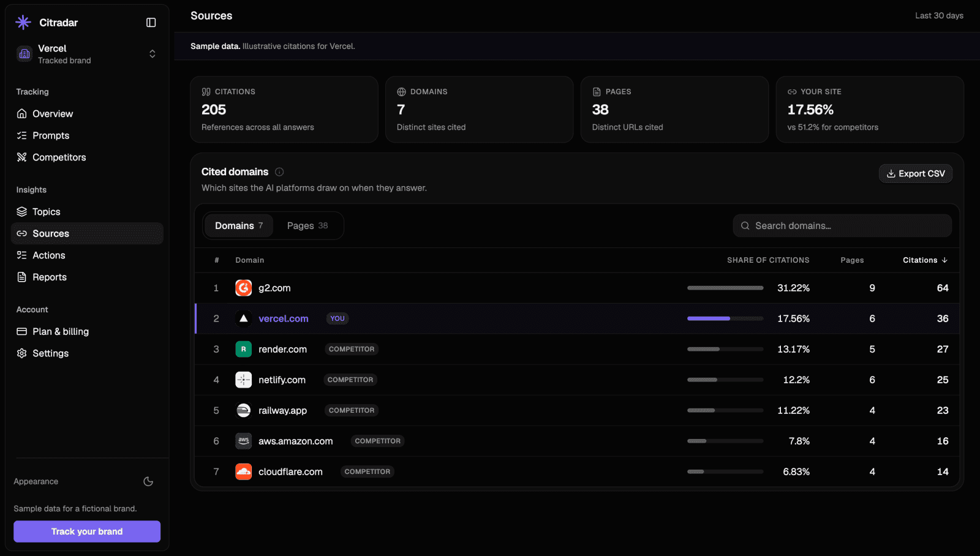
Task: Select the cloudflare.com domain name
Action: [x=290, y=471]
